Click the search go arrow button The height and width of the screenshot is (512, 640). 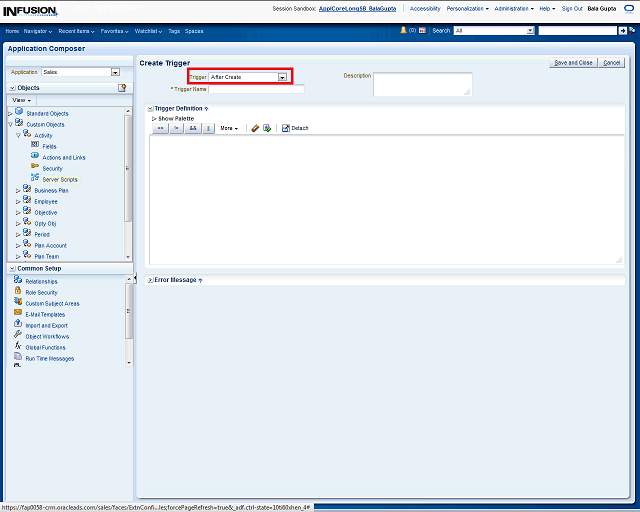[x=622, y=31]
